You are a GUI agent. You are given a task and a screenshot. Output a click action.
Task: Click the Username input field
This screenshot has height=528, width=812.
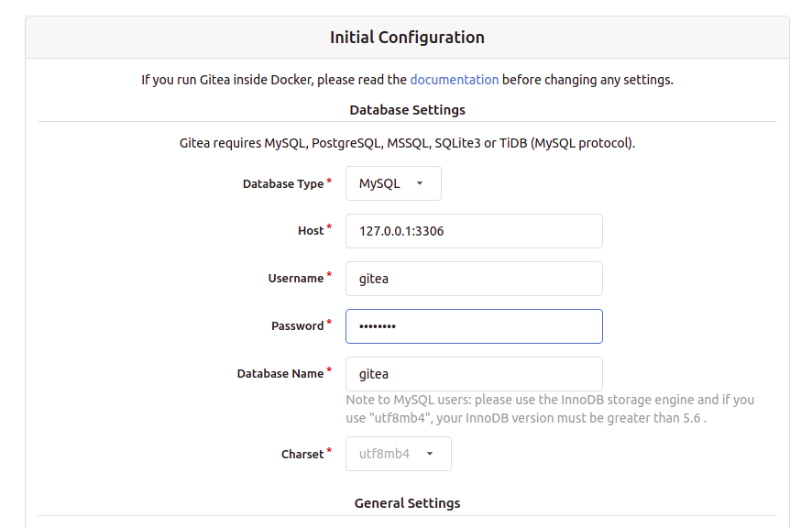click(474, 279)
